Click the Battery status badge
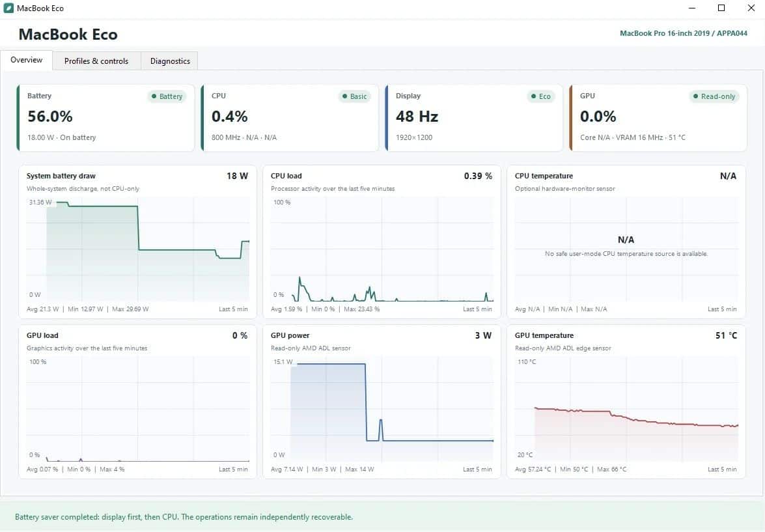This screenshot has width=765, height=532. tap(167, 96)
